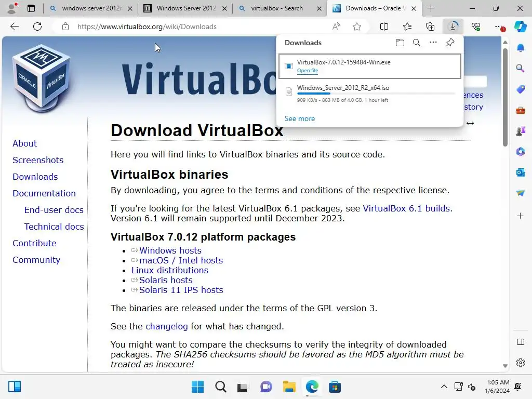The image size is (532, 399).
Task: Open Collections toolbar icon
Action: point(430,26)
